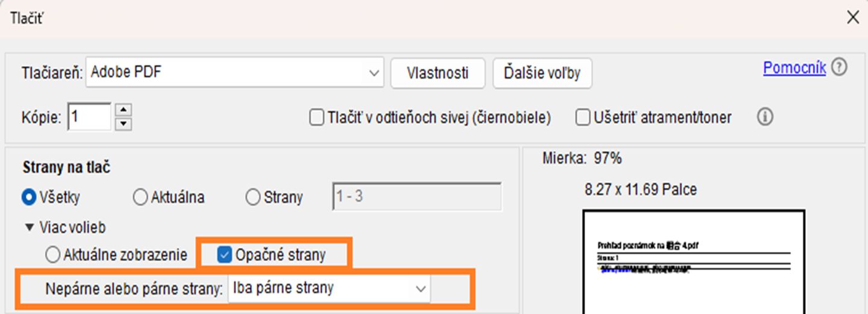Click the Strany page range field

pos(417,197)
